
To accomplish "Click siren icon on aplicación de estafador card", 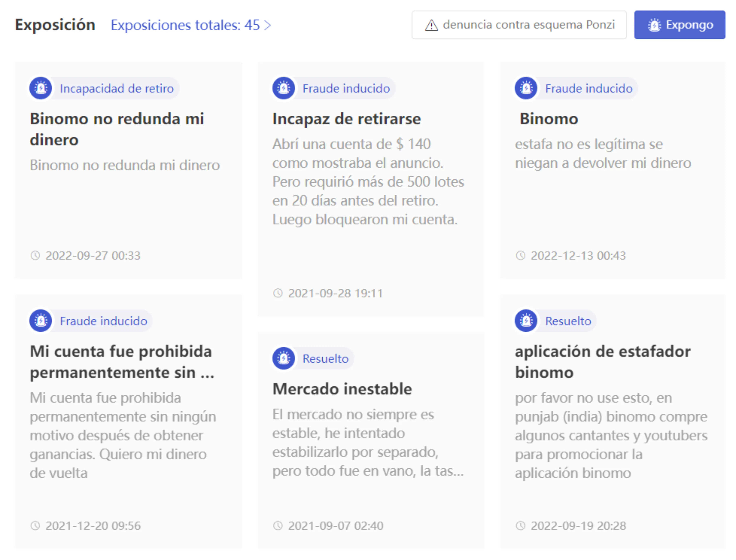I will [x=526, y=321].
